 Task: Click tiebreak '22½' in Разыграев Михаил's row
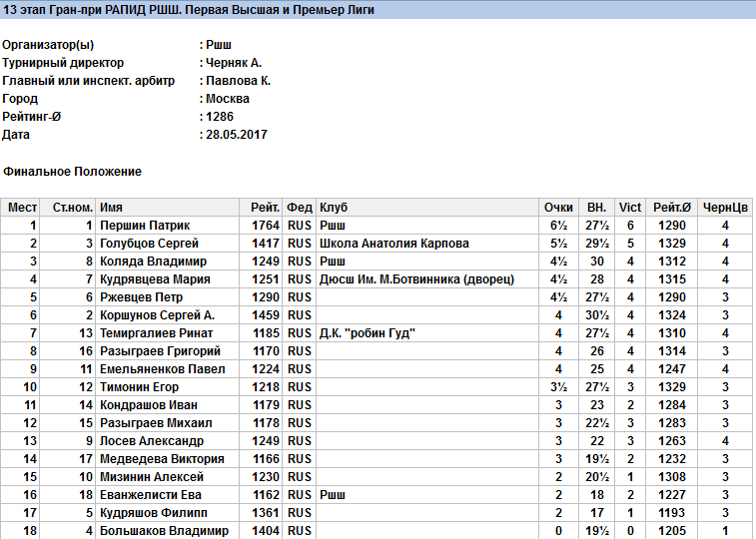tap(597, 423)
